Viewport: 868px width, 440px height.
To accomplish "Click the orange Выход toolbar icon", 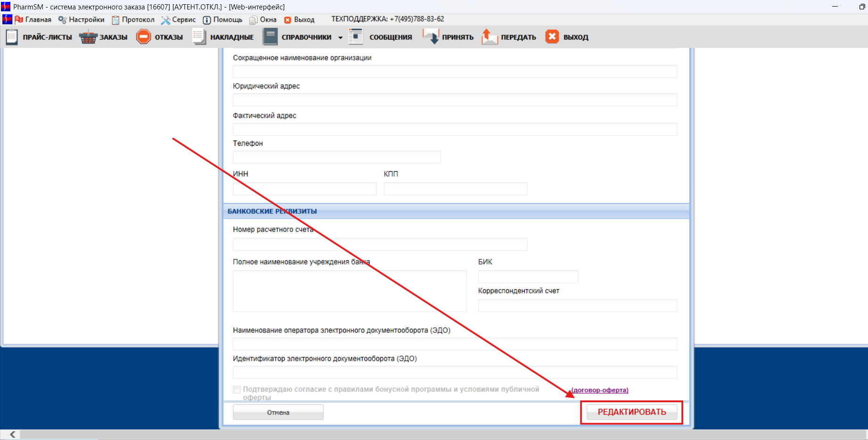I will coord(552,37).
